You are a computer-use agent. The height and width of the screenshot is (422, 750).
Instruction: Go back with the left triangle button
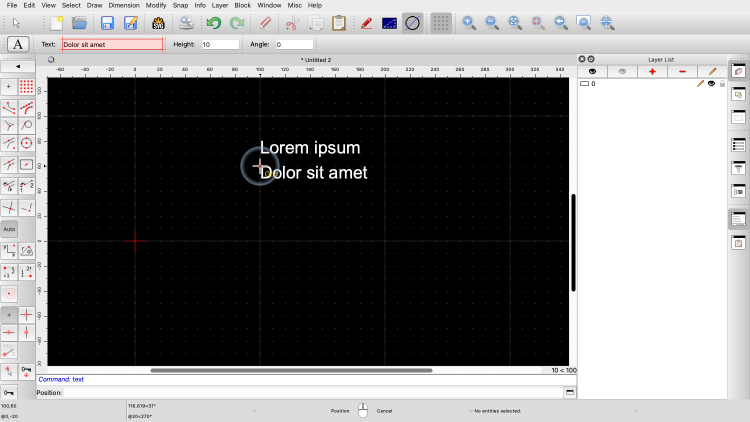[18, 67]
